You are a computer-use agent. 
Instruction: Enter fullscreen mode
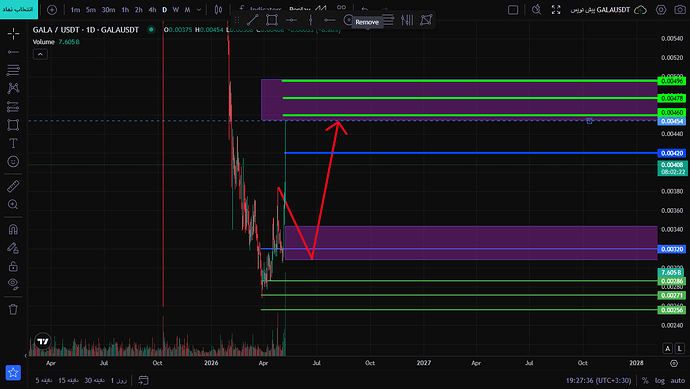pos(556,10)
